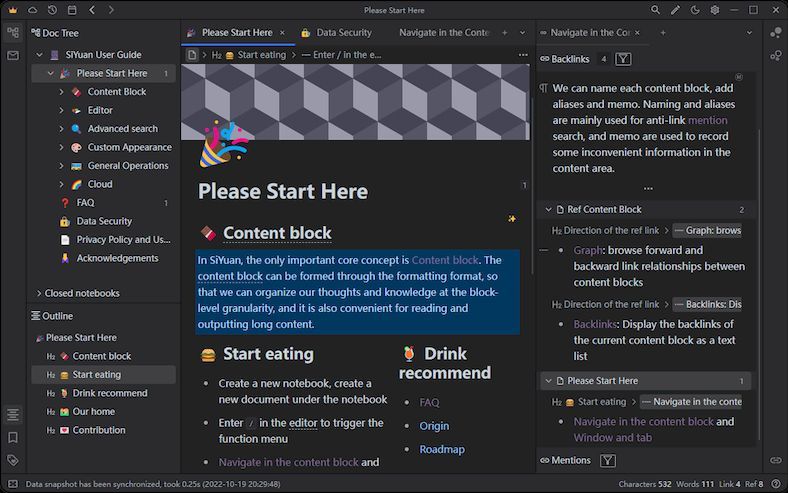788x493 pixels.
Task: Expand the Content Block tree item
Action: pyautogui.click(x=61, y=92)
